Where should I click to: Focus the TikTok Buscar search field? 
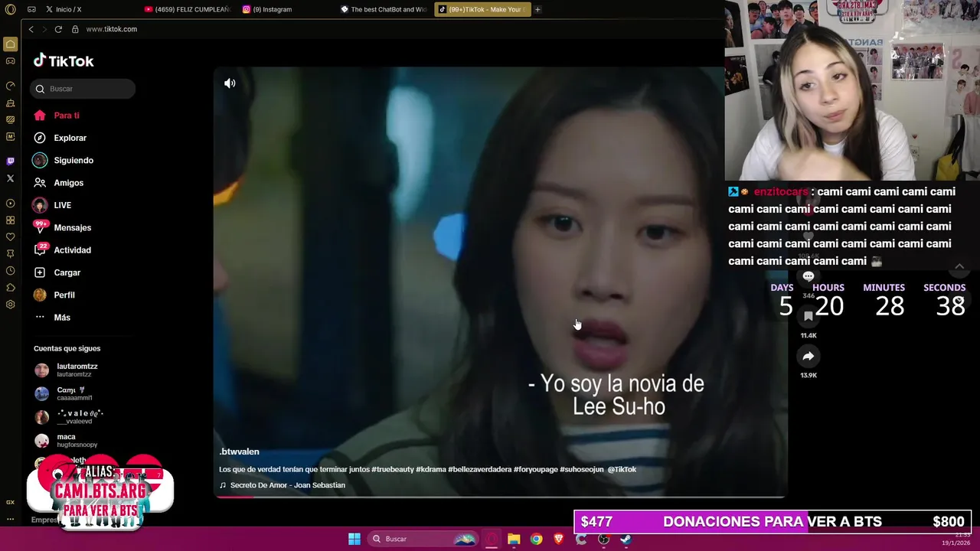(x=83, y=89)
